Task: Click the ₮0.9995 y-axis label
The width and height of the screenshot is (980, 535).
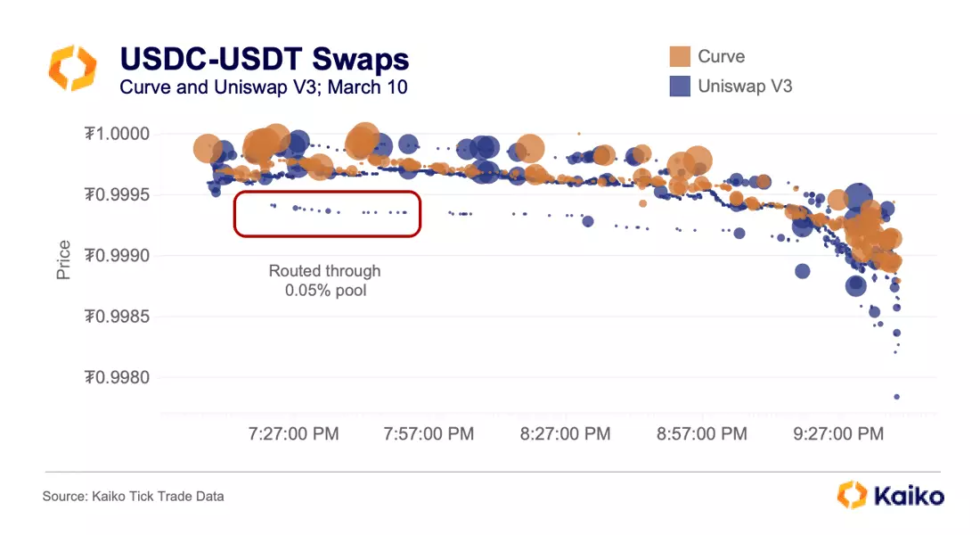Action: click(x=118, y=194)
